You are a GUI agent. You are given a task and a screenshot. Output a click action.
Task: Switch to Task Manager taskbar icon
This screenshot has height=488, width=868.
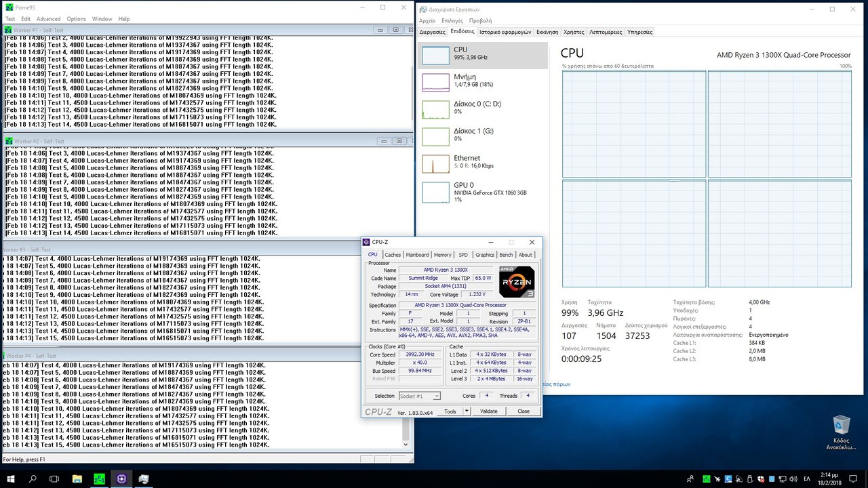coord(144,479)
